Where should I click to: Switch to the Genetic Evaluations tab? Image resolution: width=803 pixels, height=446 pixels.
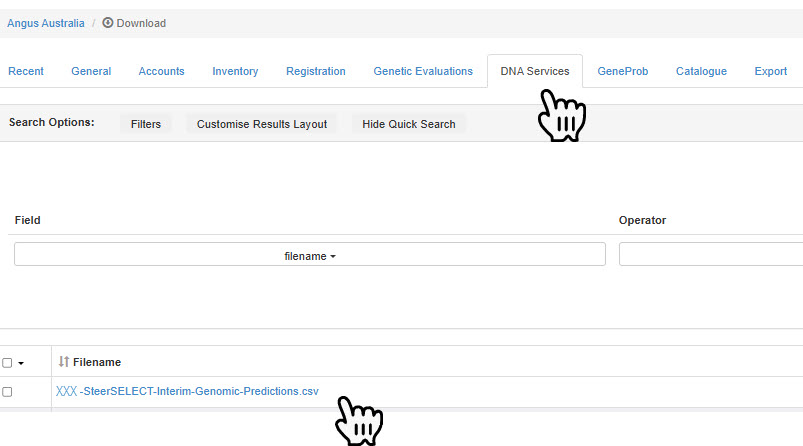click(423, 71)
